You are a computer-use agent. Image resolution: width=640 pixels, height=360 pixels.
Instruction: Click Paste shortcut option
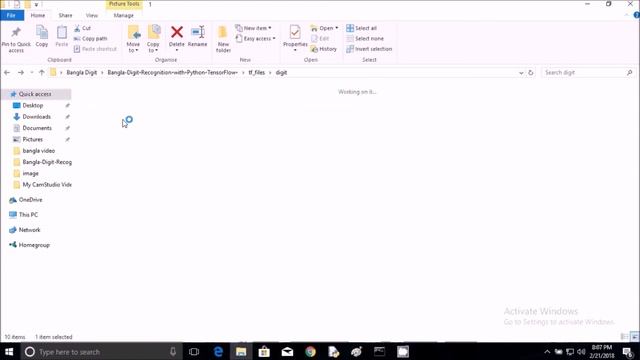(96, 49)
